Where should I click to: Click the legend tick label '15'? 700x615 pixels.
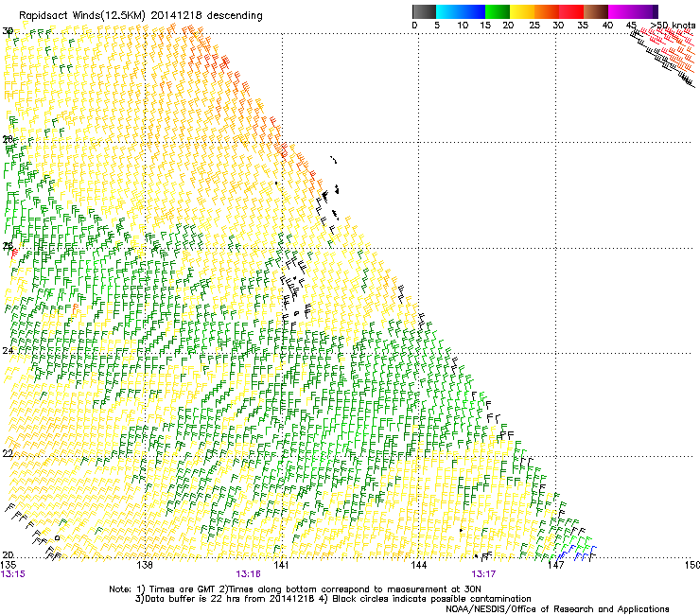click(485, 26)
